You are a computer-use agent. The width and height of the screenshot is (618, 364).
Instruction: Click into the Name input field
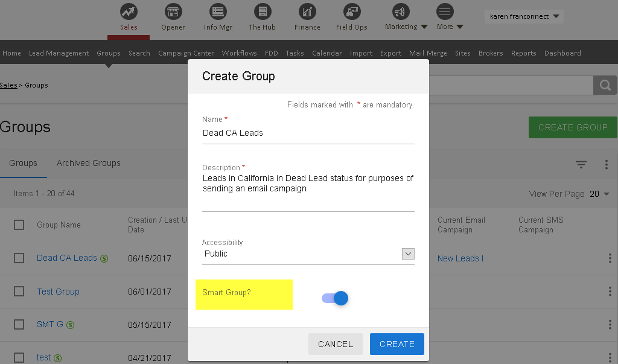tap(308, 133)
